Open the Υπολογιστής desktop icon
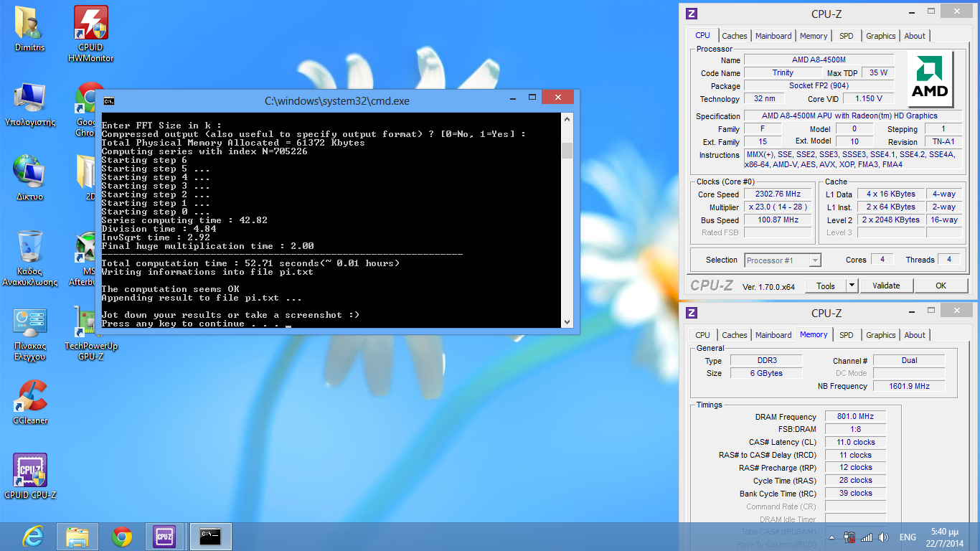The height and width of the screenshot is (551, 980). pos(29,104)
